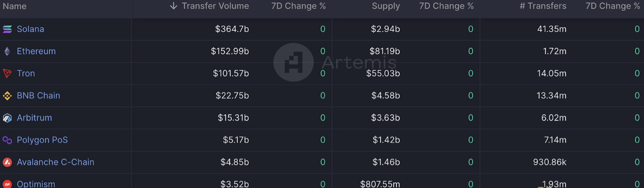644x188 pixels.
Task: Click the red Tron logo icon
Action: (x=7, y=73)
